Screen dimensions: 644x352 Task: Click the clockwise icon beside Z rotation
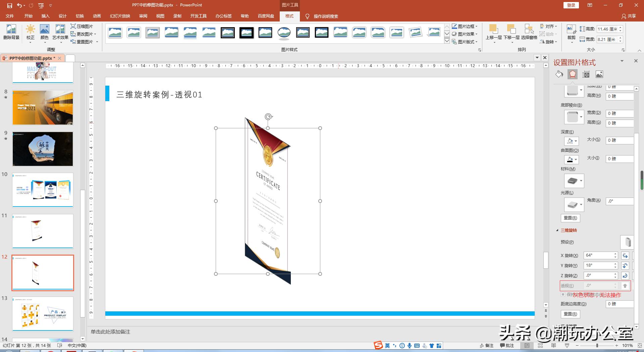625,276
